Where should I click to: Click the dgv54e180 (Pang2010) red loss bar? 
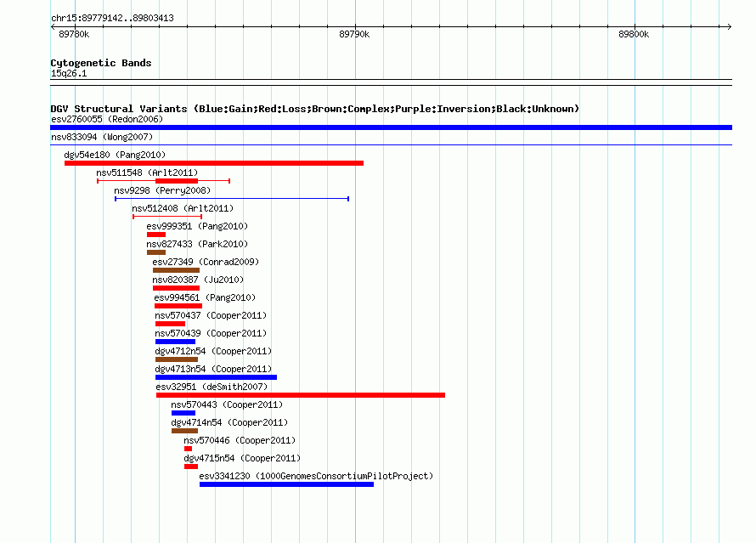tap(214, 163)
